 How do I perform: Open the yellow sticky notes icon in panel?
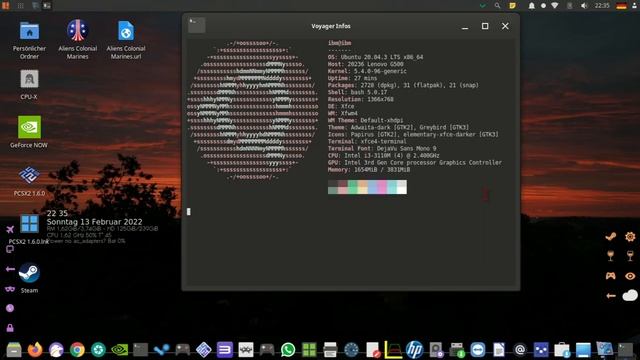tap(512, 6)
